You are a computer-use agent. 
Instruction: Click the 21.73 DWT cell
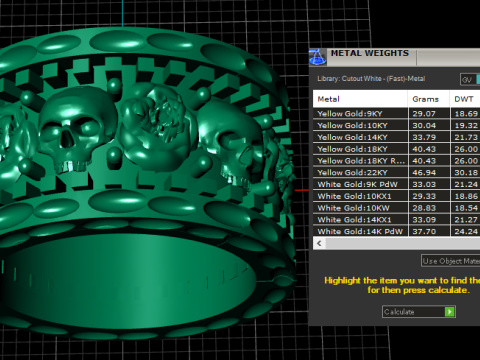pos(465,137)
